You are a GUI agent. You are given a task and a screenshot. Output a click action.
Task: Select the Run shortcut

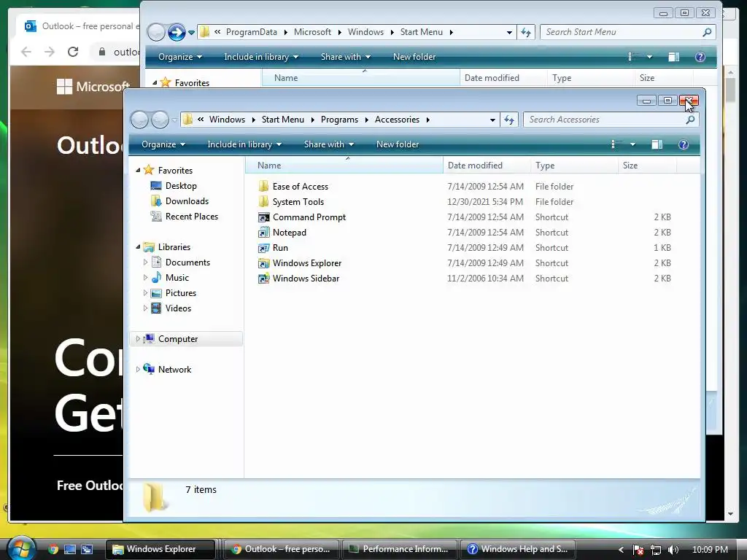click(x=280, y=248)
